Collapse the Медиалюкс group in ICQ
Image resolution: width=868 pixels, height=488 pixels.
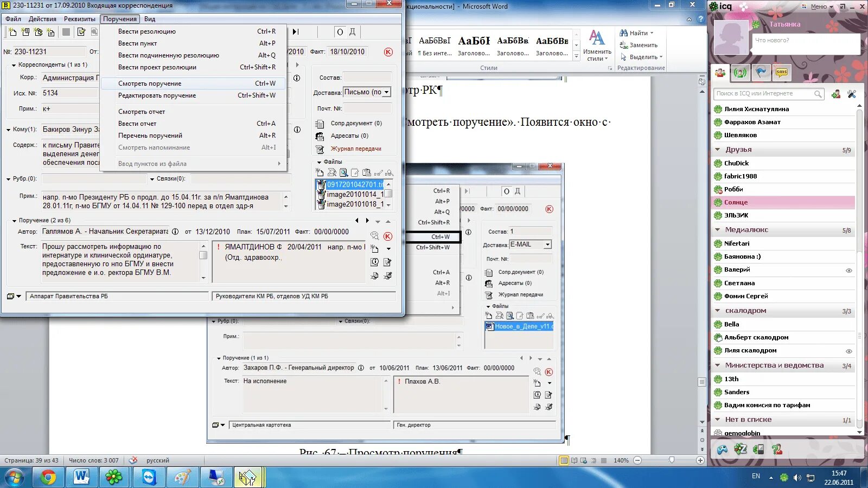[718, 230]
